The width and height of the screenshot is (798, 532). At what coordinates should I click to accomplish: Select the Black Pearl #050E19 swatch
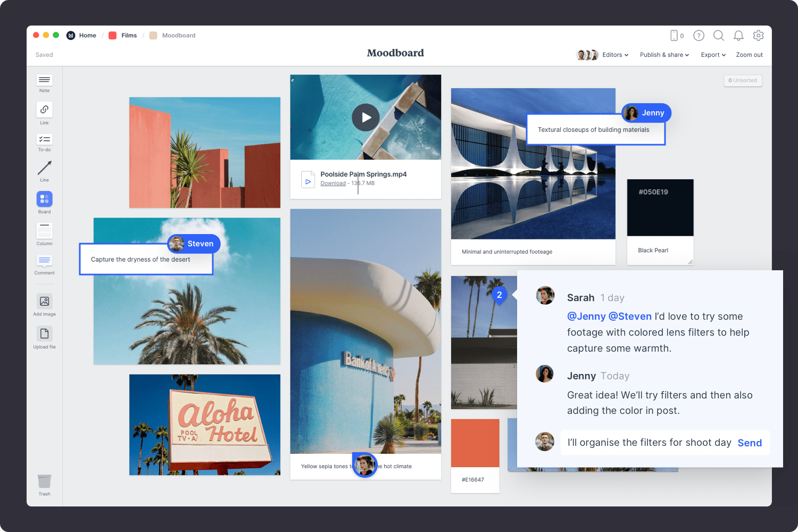click(660, 208)
